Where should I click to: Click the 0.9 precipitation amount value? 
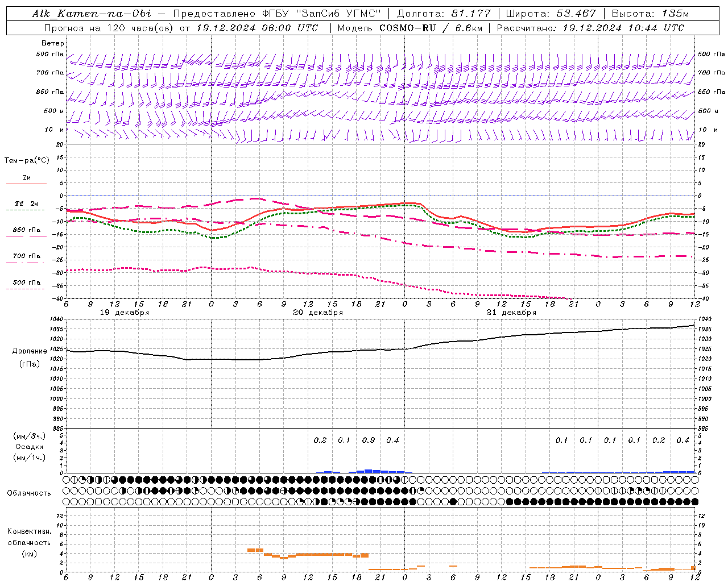coord(369,440)
